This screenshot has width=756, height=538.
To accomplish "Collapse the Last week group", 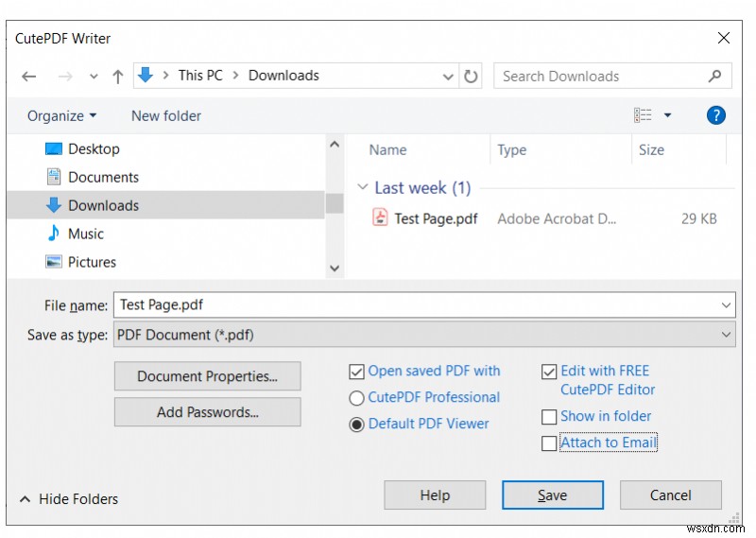I will pyautogui.click(x=362, y=187).
